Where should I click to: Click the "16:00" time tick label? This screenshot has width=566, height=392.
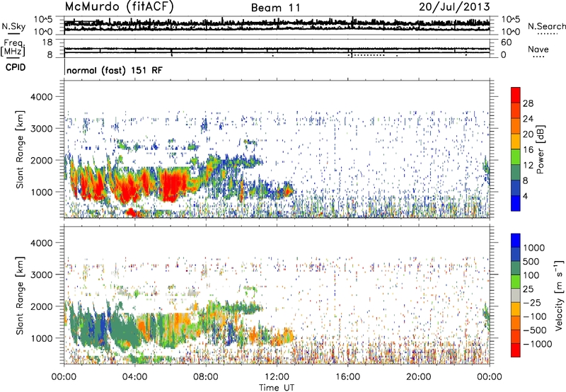pos(347,377)
